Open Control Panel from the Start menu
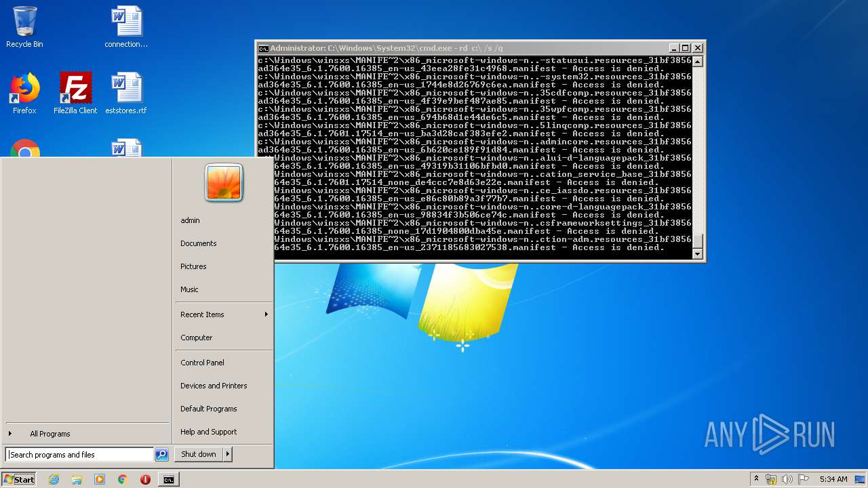The height and width of the screenshot is (488, 868). [x=202, y=363]
